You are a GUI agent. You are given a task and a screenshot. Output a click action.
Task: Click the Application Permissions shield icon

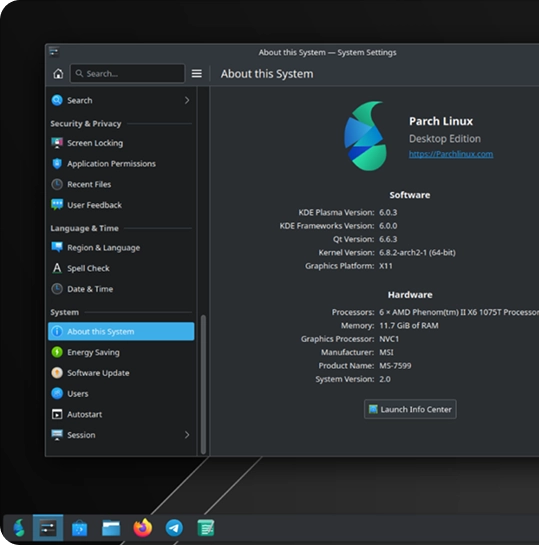pos(57,164)
